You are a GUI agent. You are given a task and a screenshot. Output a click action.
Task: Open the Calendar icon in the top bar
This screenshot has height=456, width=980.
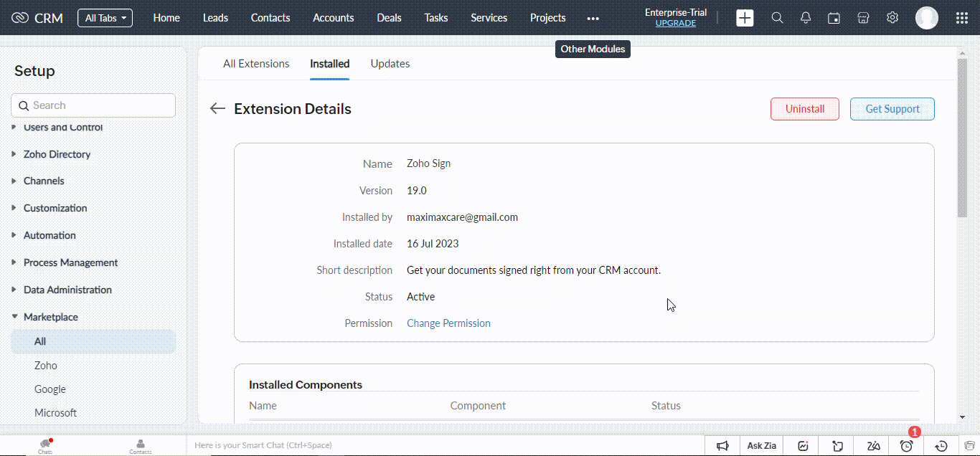tap(834, 17)
